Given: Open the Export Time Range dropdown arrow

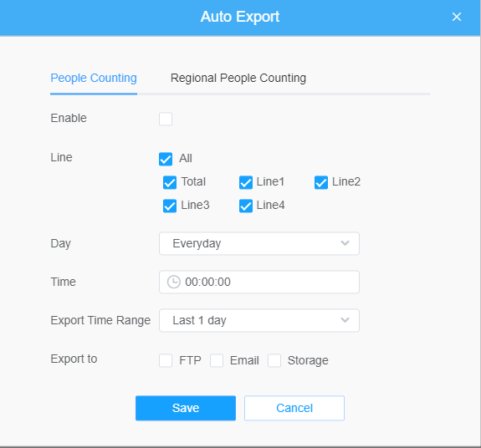Looking at the screenshot, I should pyautogui.click(x=345, y=320).
